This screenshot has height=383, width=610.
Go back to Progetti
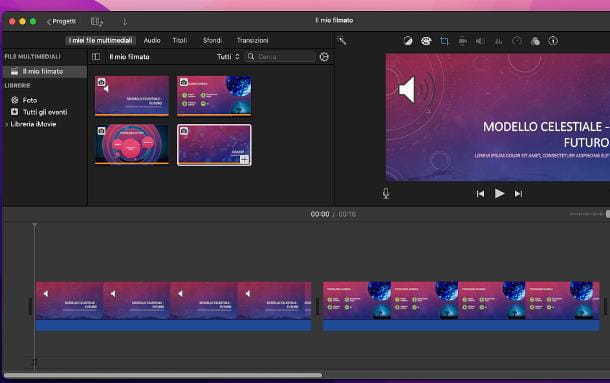tap(61, 21)
